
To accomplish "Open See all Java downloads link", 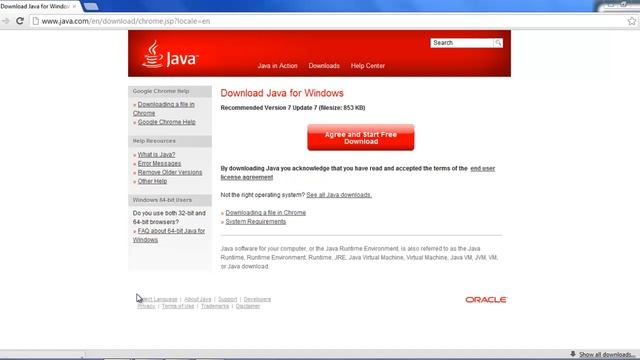I will (x=339, y=195).
